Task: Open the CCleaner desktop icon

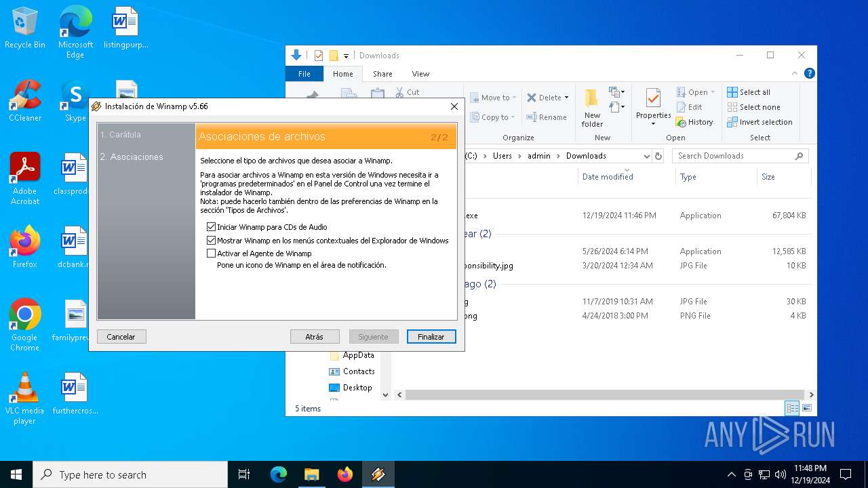Action: pyautogui.click(x=25, y=101)
